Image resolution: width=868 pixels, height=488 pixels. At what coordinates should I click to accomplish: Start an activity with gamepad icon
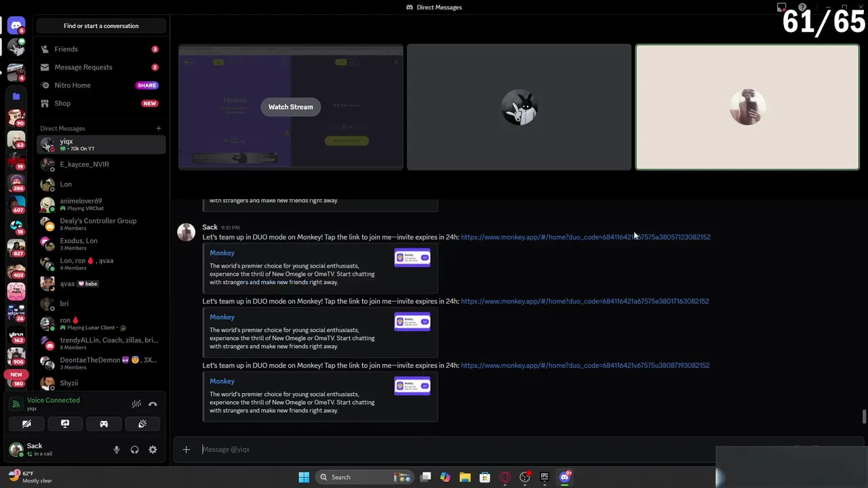(104, 424)
